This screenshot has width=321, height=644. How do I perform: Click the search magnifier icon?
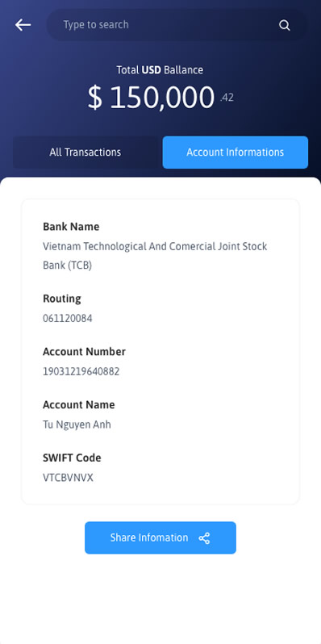pyautogui.click(x=285, y=25)
